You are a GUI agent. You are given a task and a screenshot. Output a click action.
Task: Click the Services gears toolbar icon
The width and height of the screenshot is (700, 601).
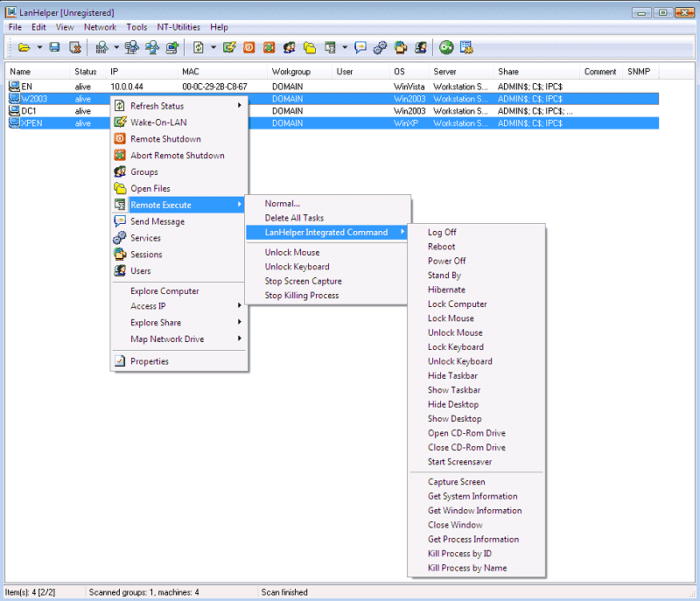click(x=381, y=47)
